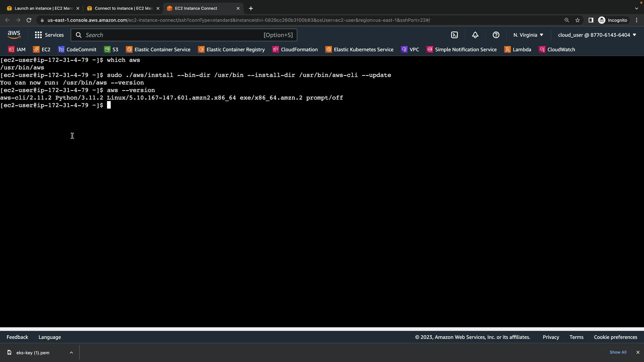
Task: Open AWS CloudShell icon in header
Action: 454,35
